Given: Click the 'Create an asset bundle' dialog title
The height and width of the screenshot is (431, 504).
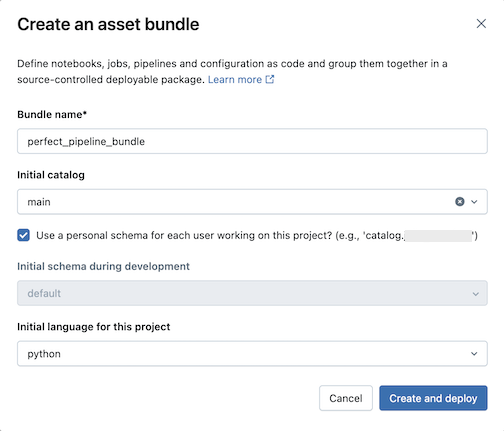Looking at the screenshot, I should point(108,24).
